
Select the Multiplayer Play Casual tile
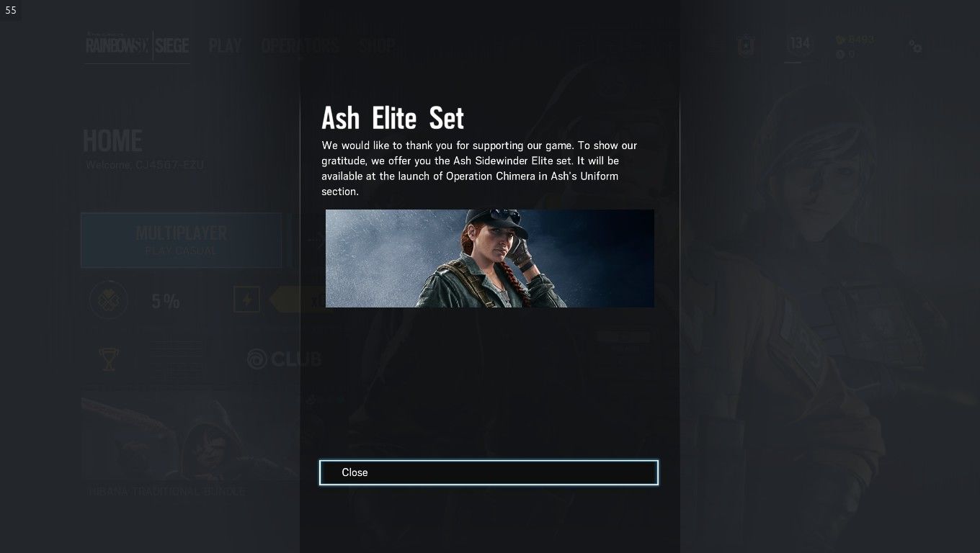182,240
